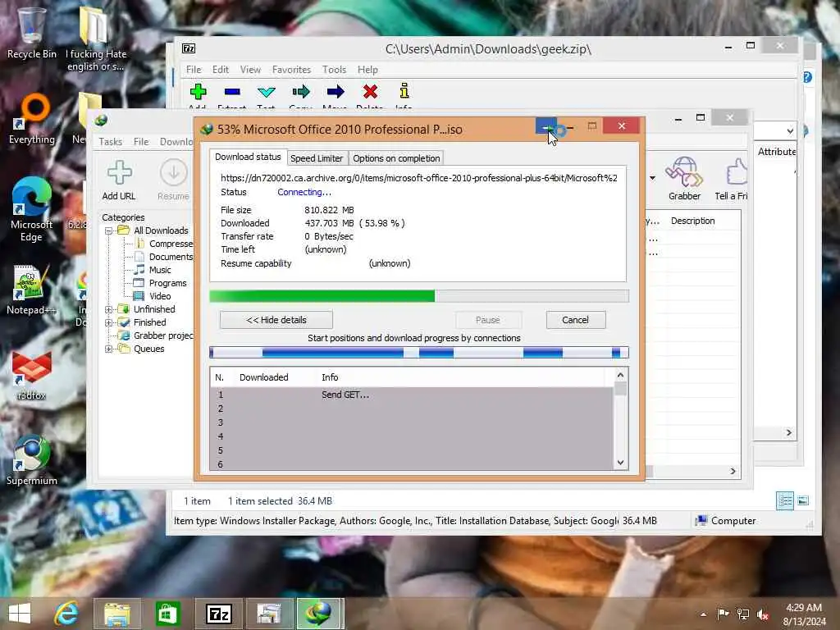Open the Windows Start button
This screenshot has height=630, width=840.
pos(20,614)
